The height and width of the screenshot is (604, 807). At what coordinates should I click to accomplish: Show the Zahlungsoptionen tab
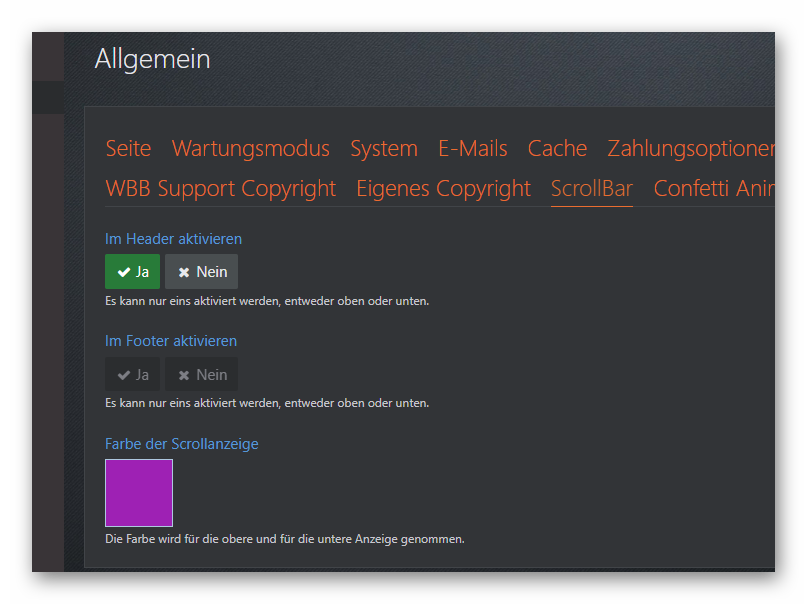click(690, 149)
